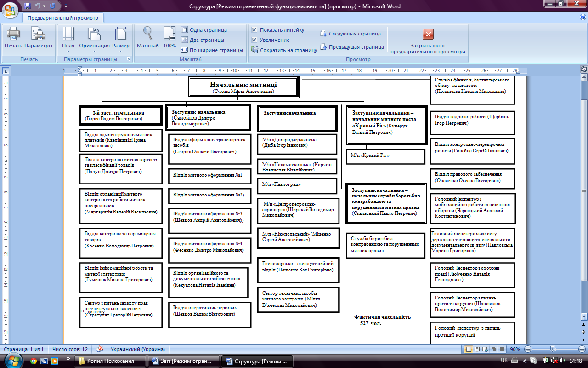Viewport: 588px width, 368px height.
Task: Choose Одна страница view
Action: pos(204,30)
